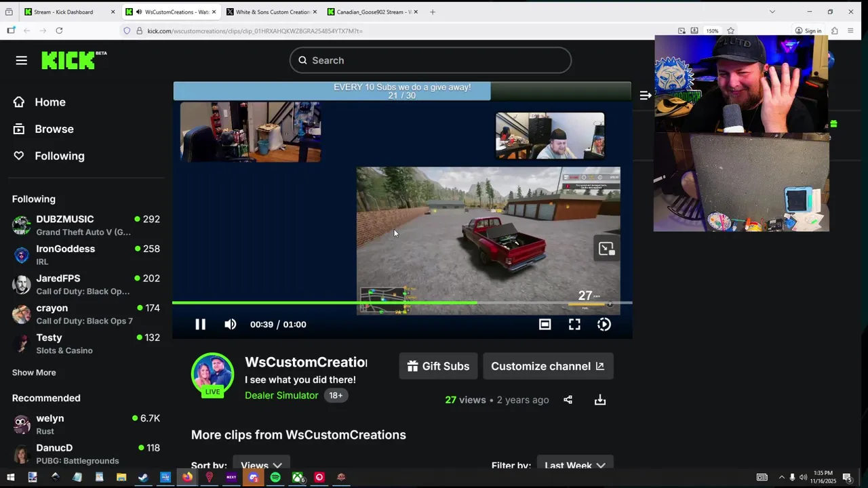Image resolution: width=868 pixels, height=488 pixels.
Task: Click the Search input field
Action: [431, 60]
